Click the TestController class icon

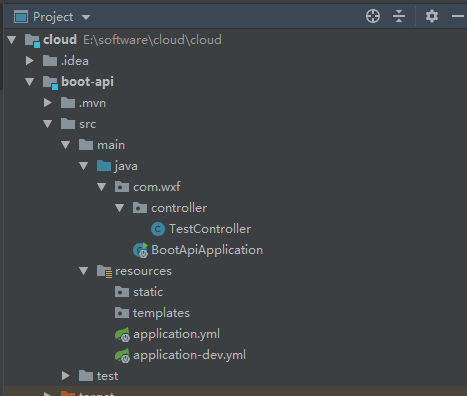(158, 229)
